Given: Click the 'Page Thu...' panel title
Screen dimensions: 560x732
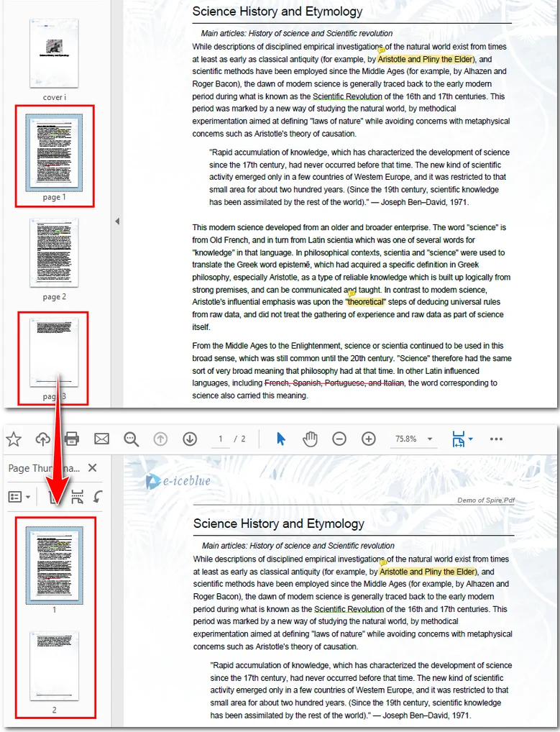Looking at the screenshot, I should [44, 468].
